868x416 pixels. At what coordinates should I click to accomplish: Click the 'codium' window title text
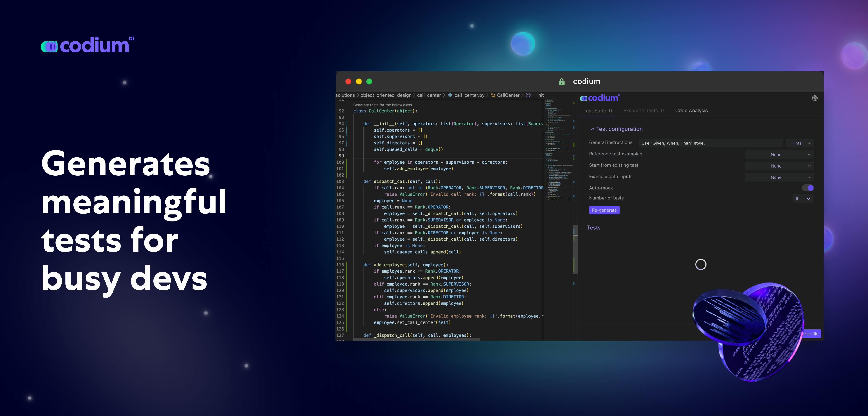coord(587,81)
